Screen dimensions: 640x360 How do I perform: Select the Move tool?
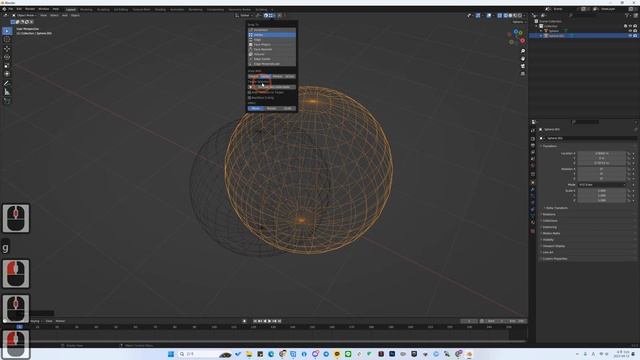point(7,49)
